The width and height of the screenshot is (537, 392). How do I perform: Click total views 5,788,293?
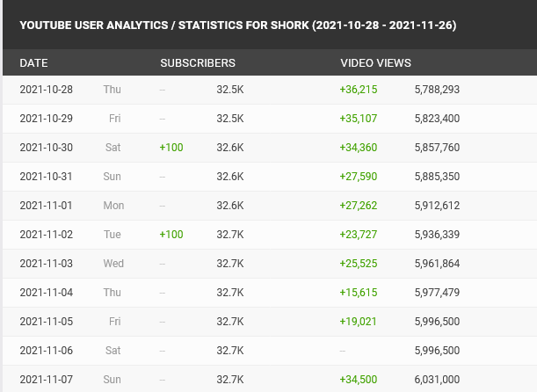pos(437,90)
